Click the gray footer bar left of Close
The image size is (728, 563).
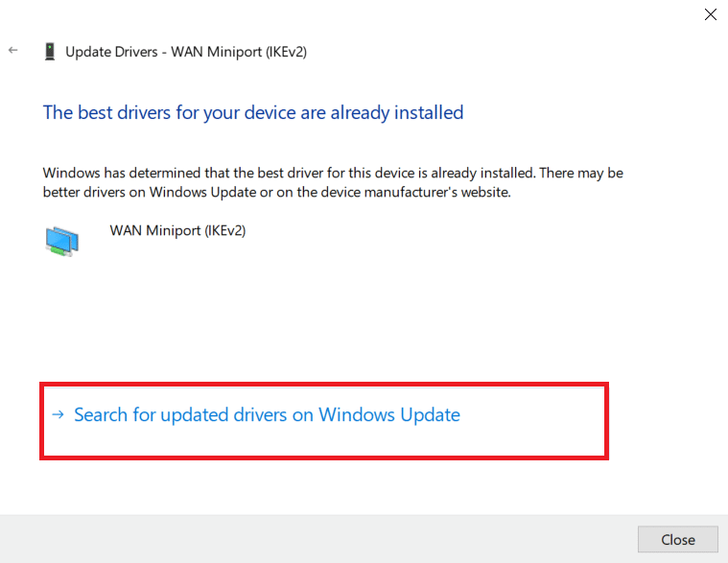[317, 539]
